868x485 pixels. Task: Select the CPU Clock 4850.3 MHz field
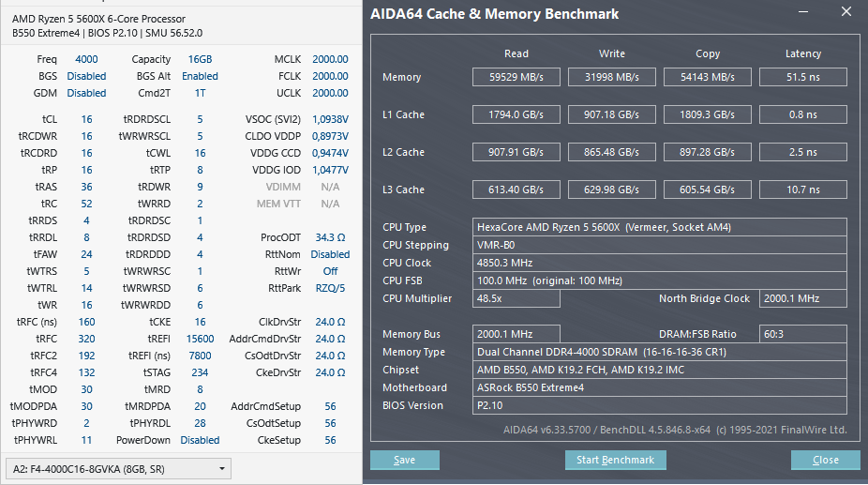point(660,263)
